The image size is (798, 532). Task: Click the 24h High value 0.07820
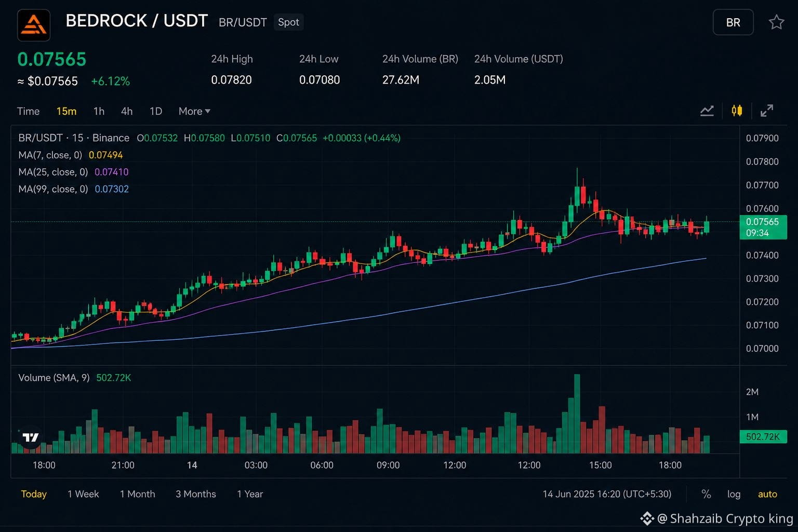point(231,80)
